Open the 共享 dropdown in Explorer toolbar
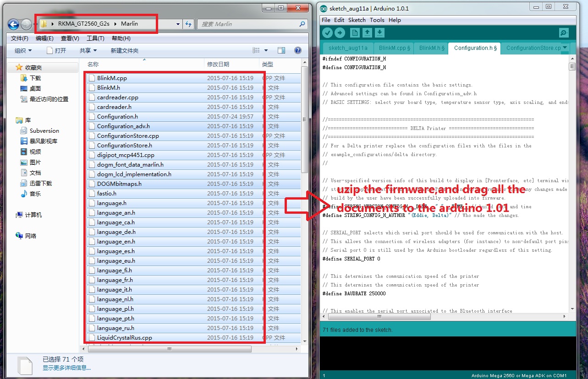 point(88,50)
